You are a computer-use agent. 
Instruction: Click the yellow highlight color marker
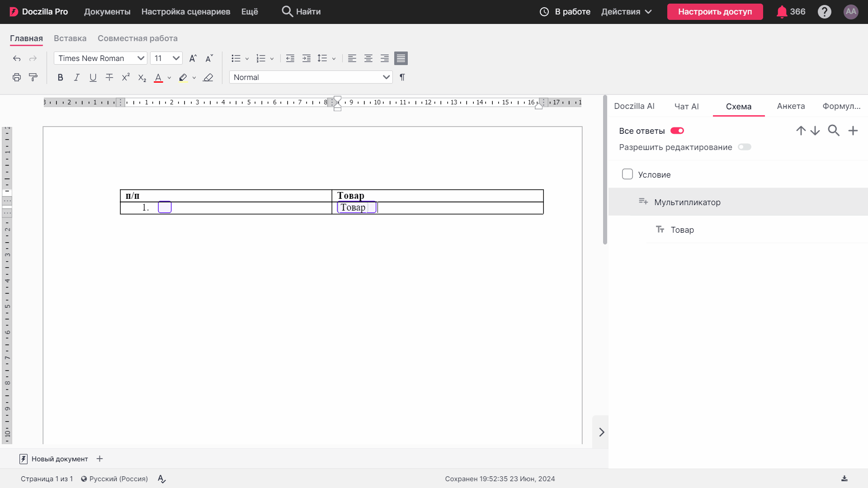[183, 78]
